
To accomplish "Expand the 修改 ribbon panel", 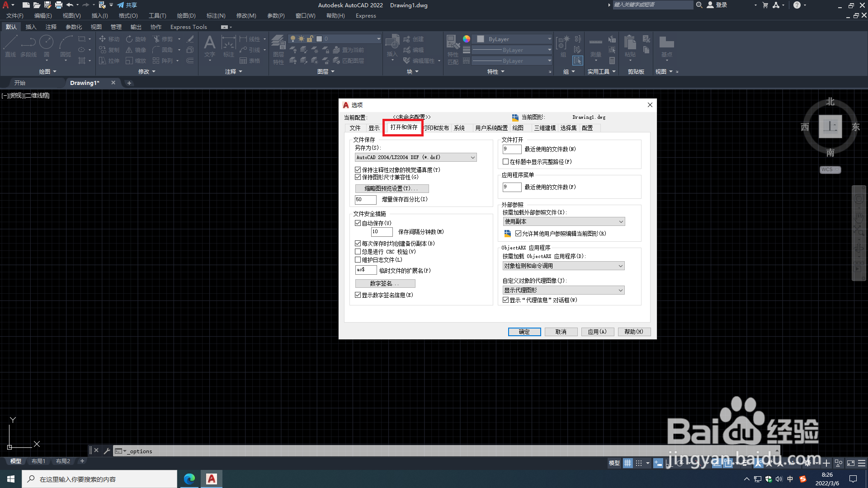I will click(x=146, y=71).
